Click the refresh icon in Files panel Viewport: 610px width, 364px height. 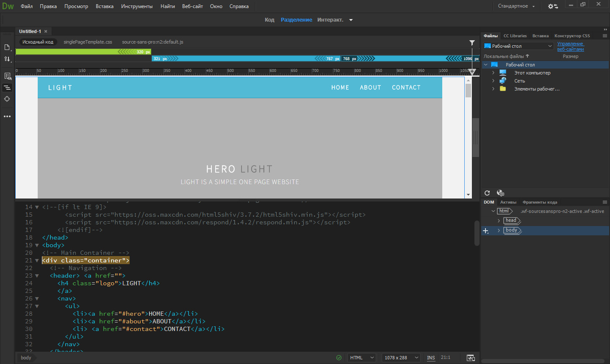(x=487, y=193)
